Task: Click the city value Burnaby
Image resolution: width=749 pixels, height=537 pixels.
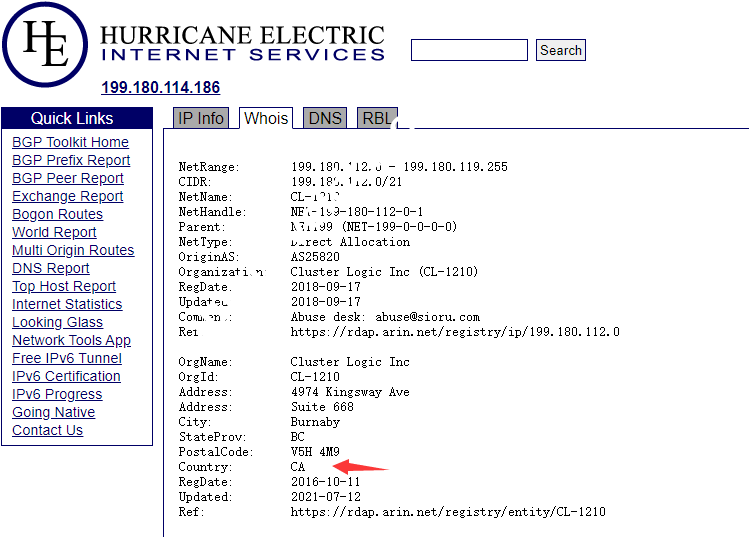Action: tap(315, 422)
